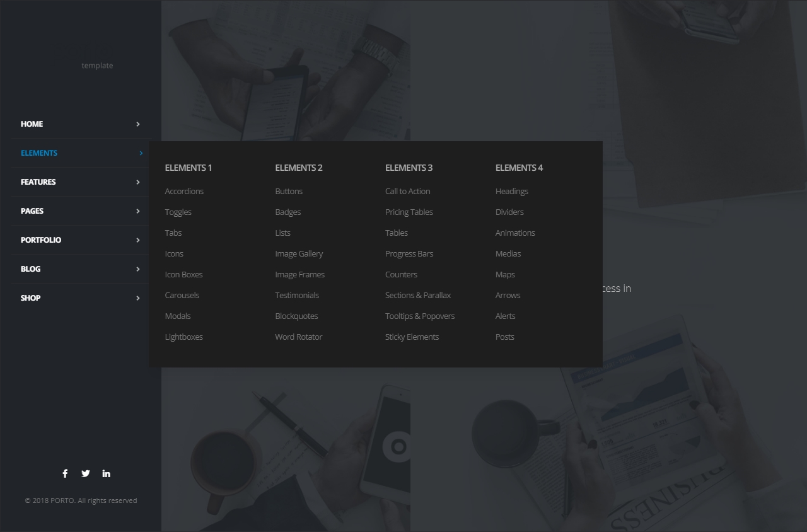807x532 pixels.
Task: Go to Pricing Tables page
Action: click(409, 212)
